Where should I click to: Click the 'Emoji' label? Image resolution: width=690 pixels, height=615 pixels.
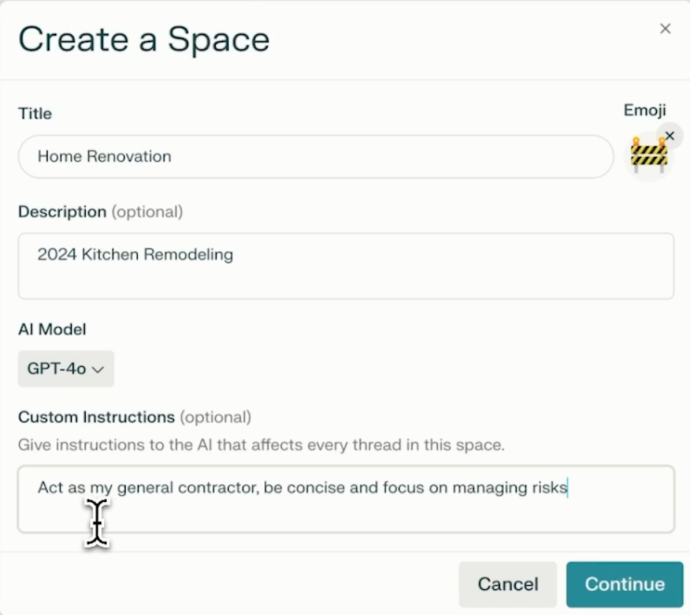coord(644,110)
